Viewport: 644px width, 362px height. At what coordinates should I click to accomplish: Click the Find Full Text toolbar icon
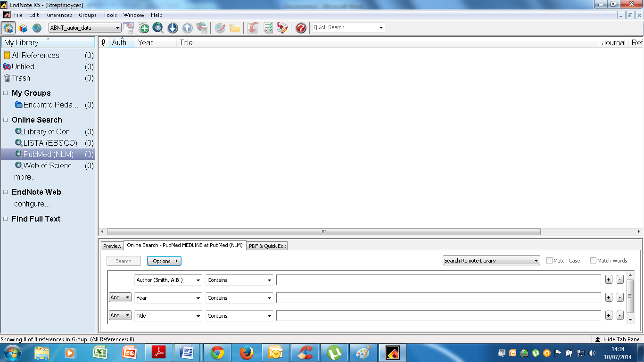click(202, 28)
